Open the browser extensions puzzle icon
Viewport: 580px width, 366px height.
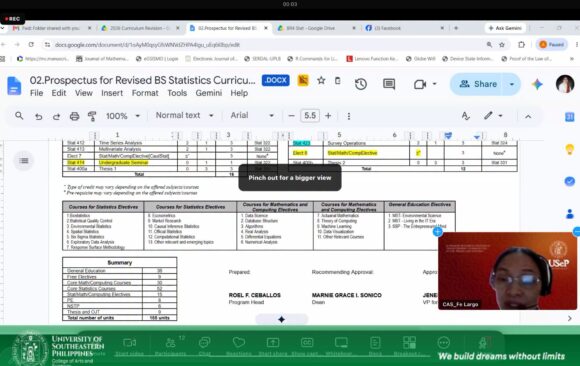coord(521,44)
